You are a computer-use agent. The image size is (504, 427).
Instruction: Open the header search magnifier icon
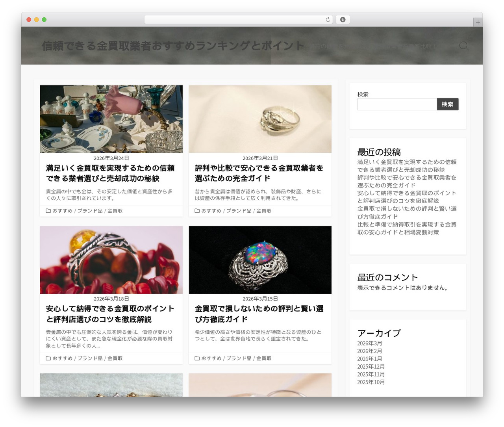(x=464, y=46)
